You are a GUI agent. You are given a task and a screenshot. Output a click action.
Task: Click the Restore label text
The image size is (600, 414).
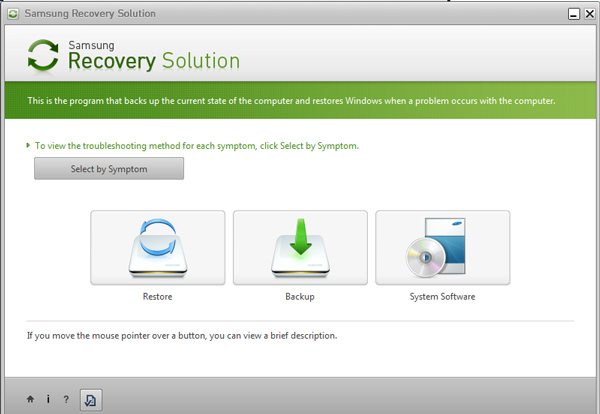158,297
